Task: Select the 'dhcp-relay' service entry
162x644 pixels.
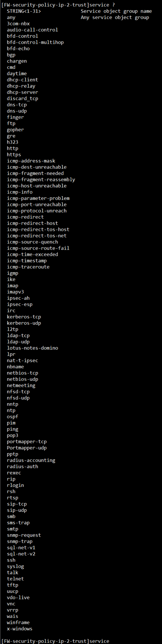Action: coord(21,86)
